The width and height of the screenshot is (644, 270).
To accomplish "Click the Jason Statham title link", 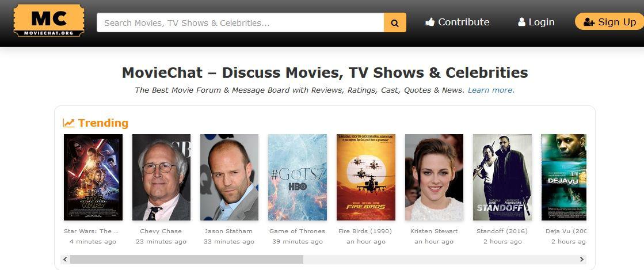I will [x=229, y=231].
